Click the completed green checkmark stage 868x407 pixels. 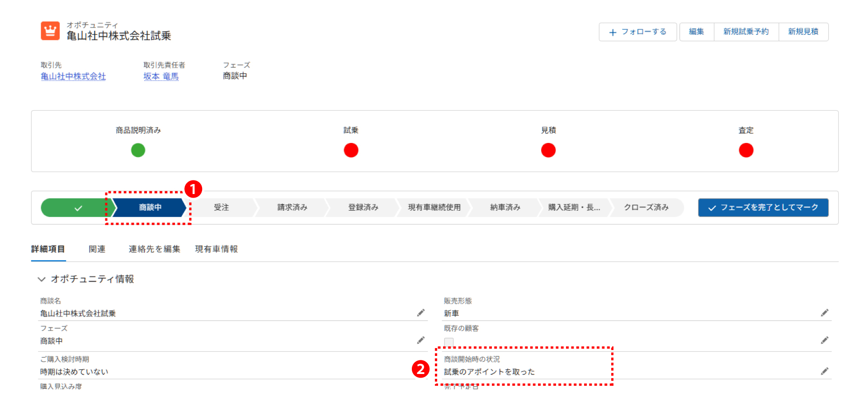[76, 208]
